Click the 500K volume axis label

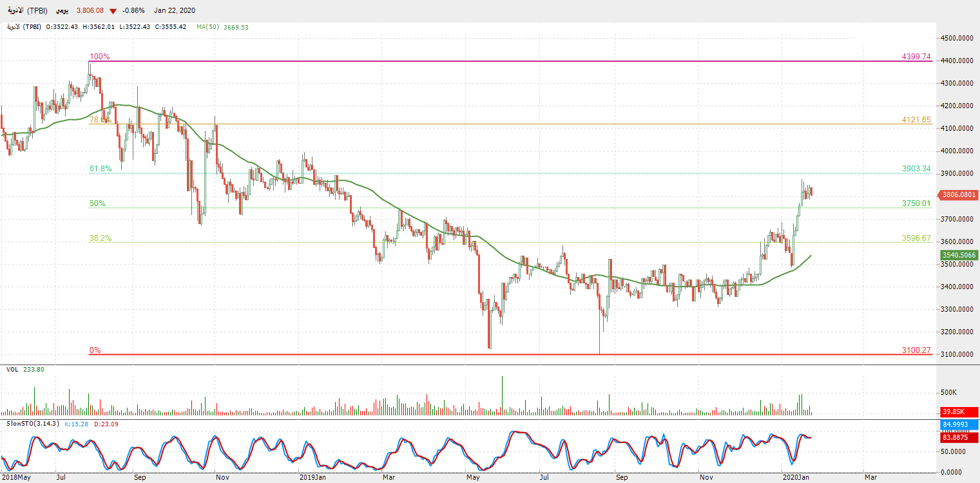950,392
